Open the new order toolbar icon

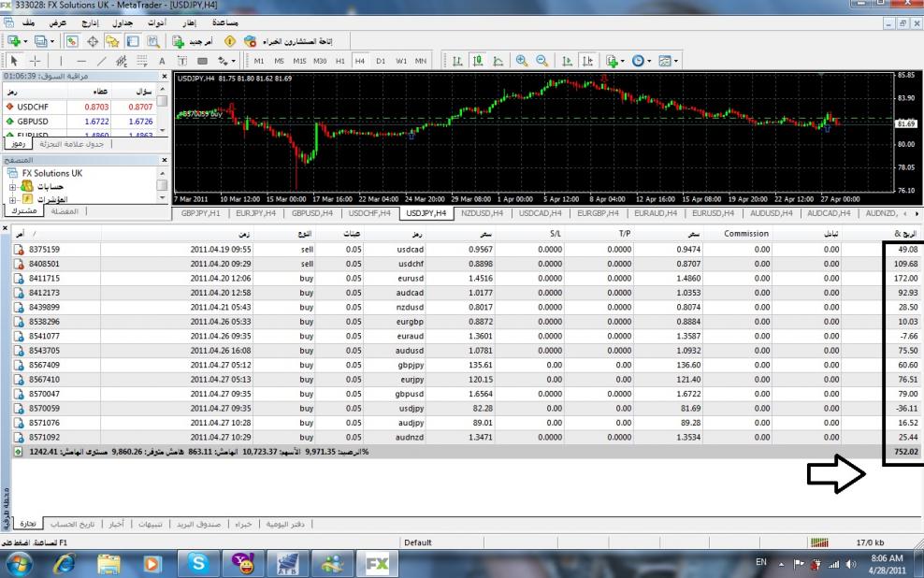point(178,41)
